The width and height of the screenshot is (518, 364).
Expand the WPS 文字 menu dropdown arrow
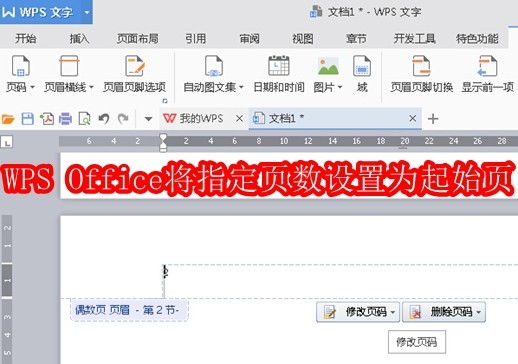(x=87, y=13)
